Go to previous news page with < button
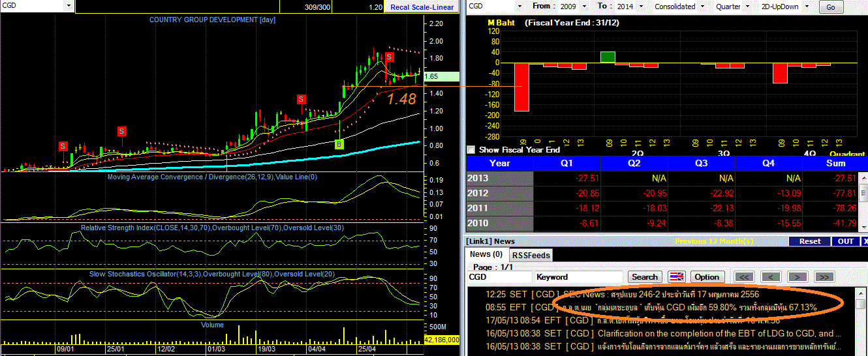 pyautogui.click(x=771, y=277)
